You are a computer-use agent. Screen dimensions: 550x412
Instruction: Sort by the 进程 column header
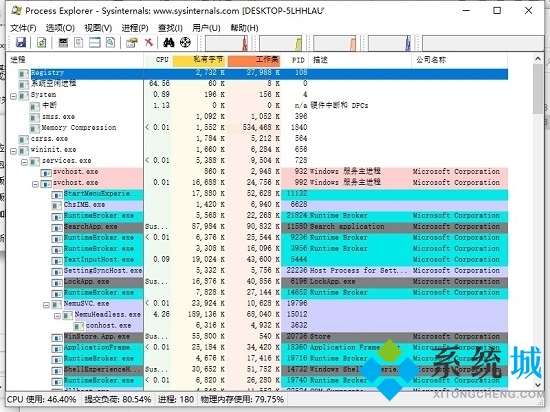click(75, 60)
